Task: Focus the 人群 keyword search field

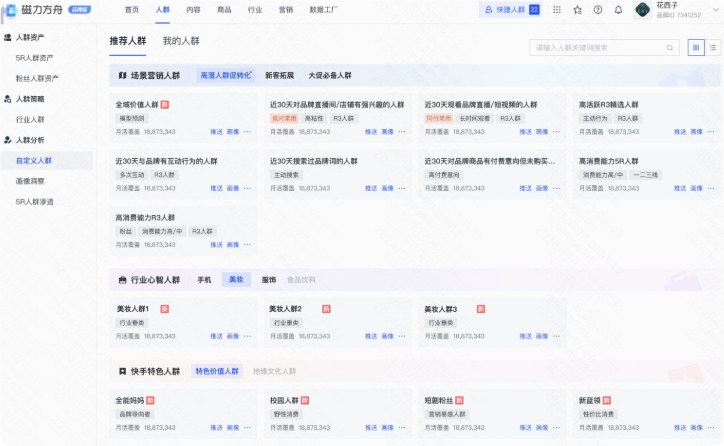Action: pos(604,48)
